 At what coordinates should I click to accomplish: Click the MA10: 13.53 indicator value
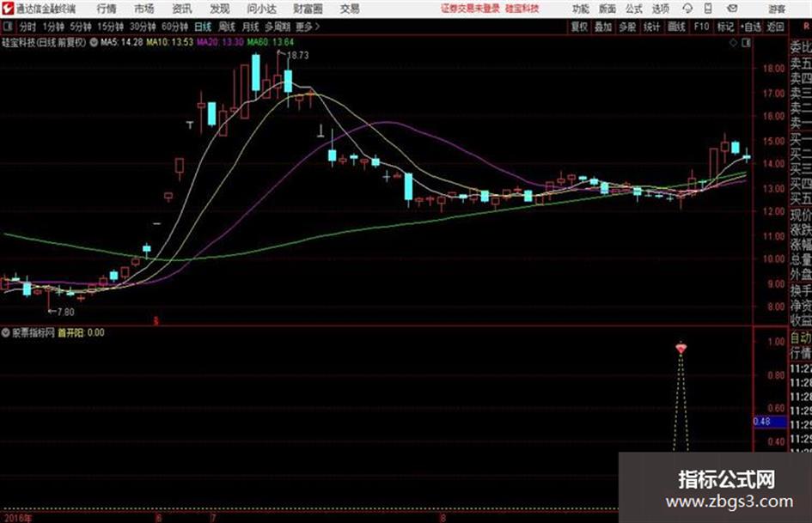click(x=169, y=42)
